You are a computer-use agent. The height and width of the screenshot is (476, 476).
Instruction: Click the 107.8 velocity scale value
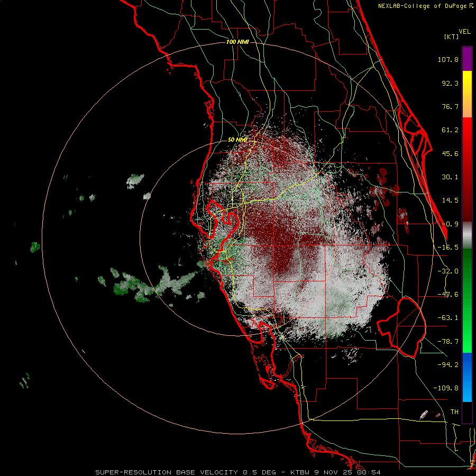tap(448, 59)
